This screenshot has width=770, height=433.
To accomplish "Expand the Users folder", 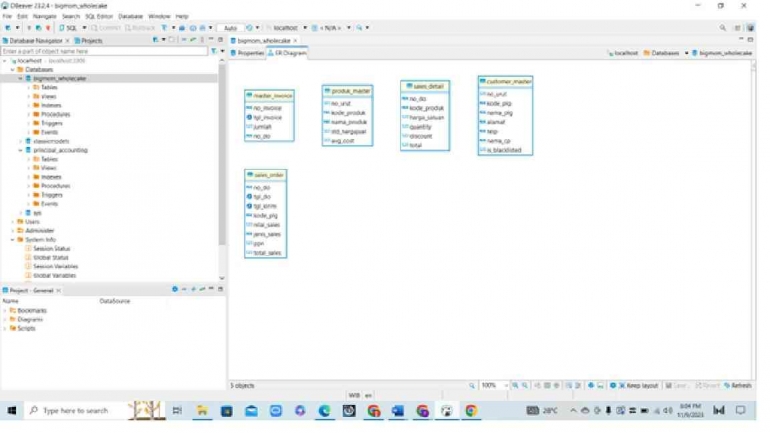I will (13, 222).
